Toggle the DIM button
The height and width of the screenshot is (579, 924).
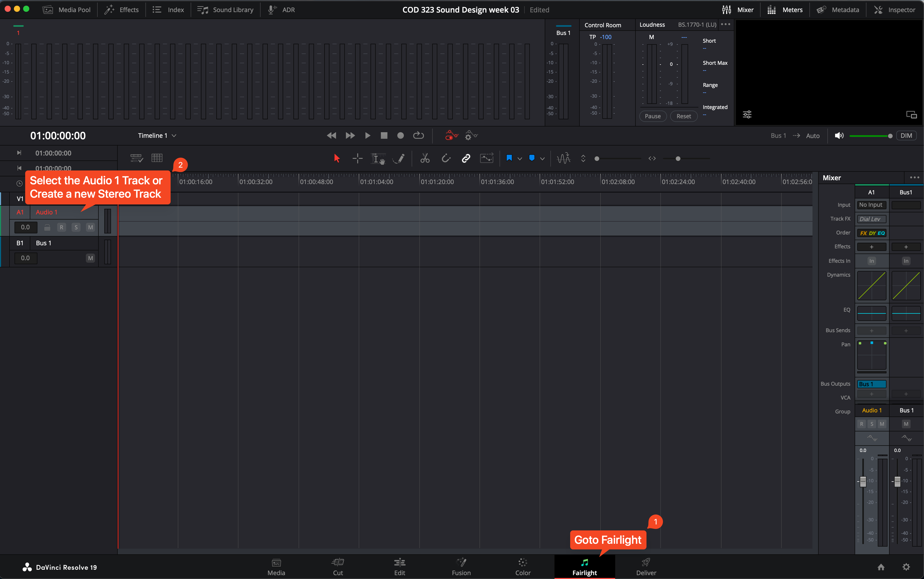906,135
